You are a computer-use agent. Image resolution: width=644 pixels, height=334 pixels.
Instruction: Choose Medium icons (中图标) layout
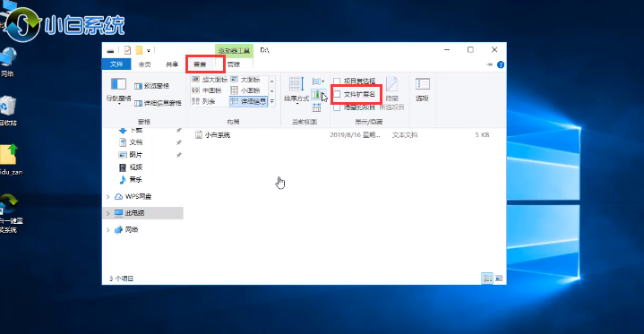(x=207, y=90)
